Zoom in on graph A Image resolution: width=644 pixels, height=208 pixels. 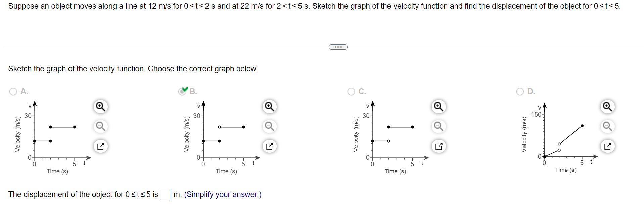point(100,107)
